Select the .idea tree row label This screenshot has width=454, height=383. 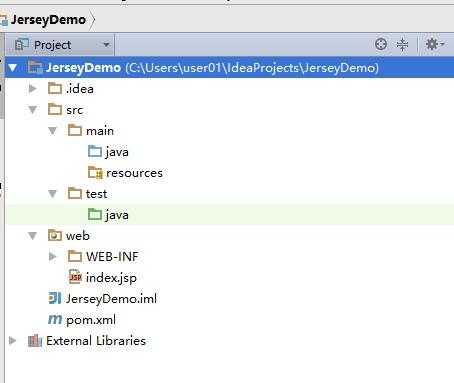(80, 89)
